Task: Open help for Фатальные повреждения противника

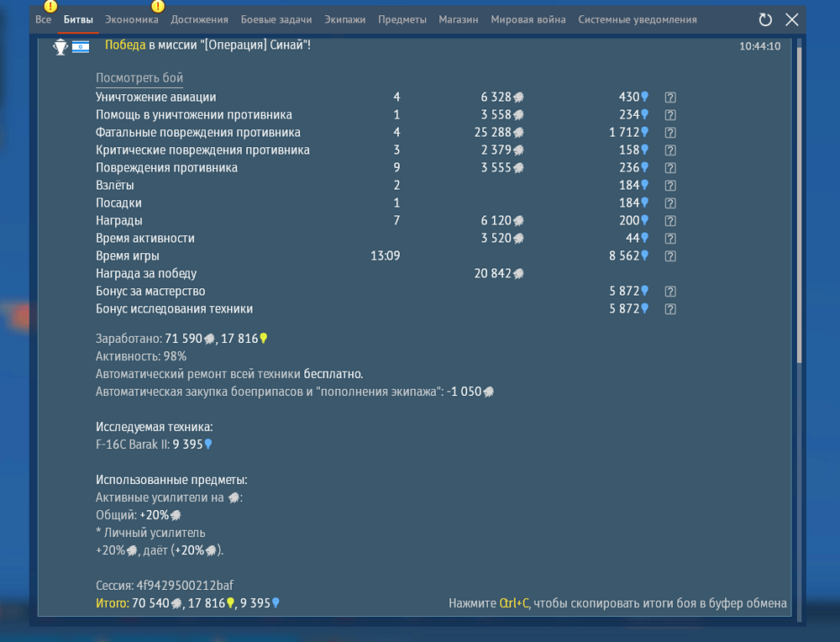Action: 670,133
